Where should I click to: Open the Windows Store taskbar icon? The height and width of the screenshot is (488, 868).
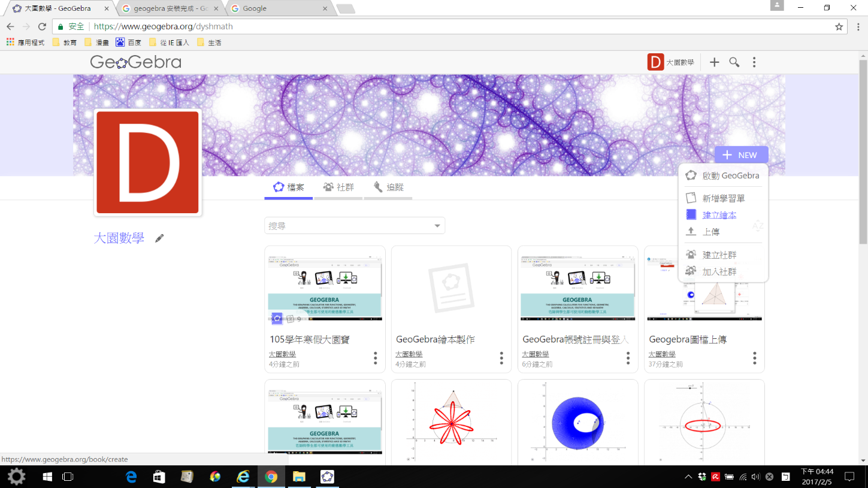pyautogui.click(x=159, y=477)
